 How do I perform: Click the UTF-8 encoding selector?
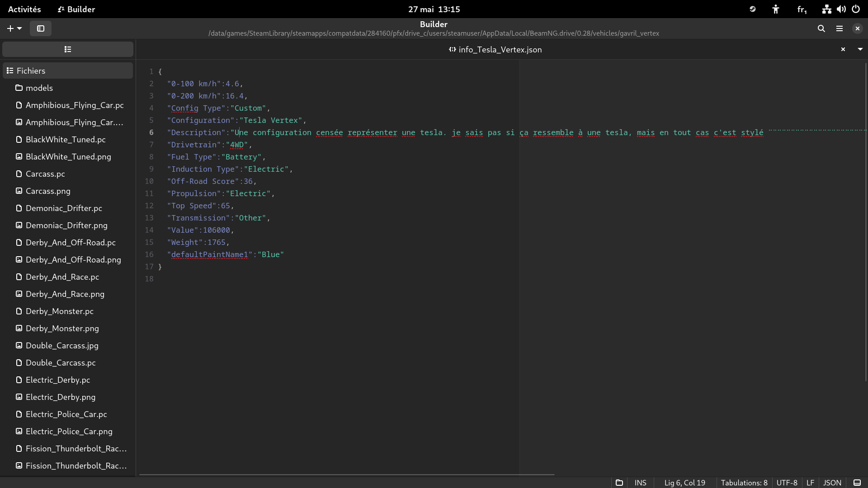tap(787, 483)
